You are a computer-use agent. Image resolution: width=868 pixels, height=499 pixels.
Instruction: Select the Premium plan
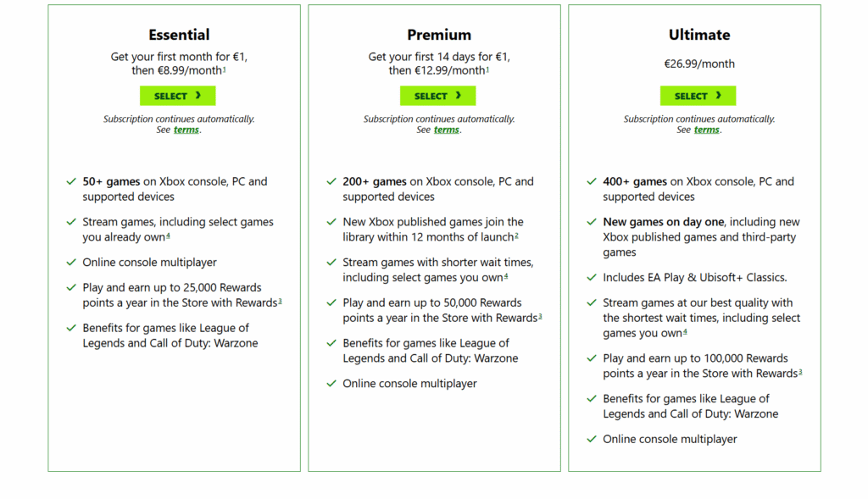437,96
